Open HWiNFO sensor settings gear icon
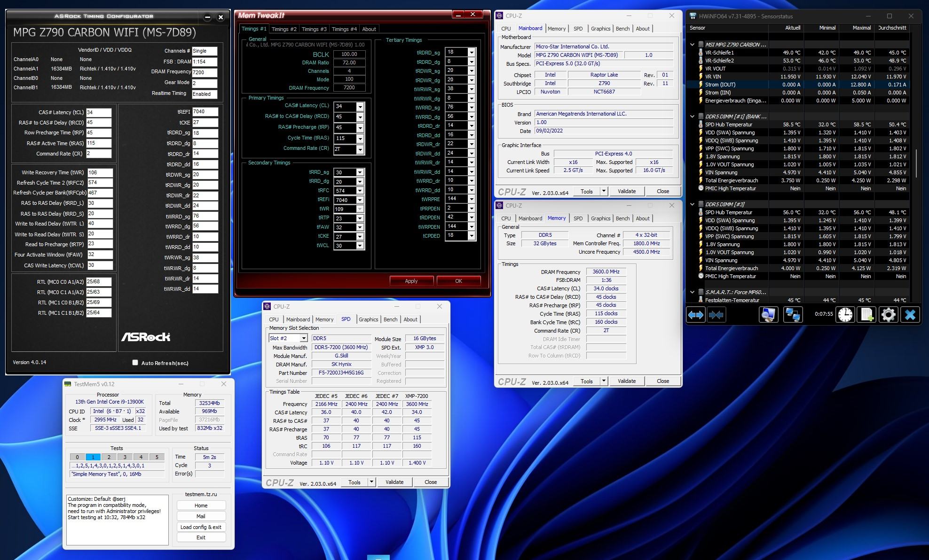Viewport: 929px width, 560px height. 888,315
